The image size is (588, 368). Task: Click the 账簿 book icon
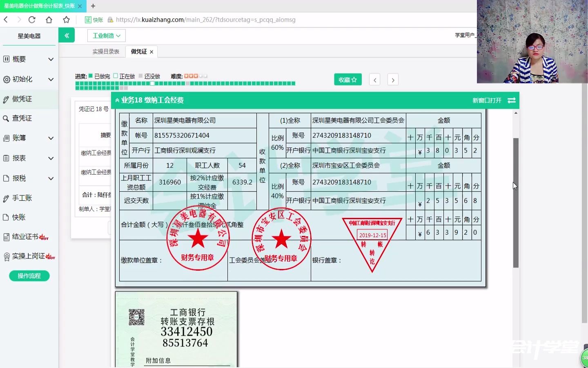click(6, 138)
